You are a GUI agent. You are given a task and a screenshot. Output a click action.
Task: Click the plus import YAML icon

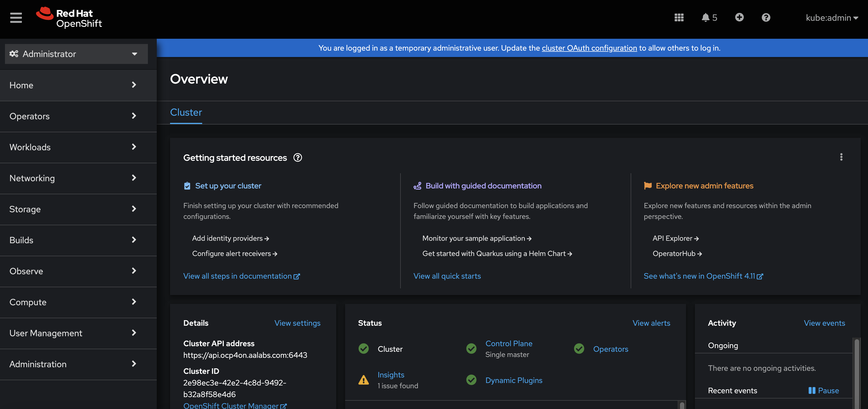(739, 17)
